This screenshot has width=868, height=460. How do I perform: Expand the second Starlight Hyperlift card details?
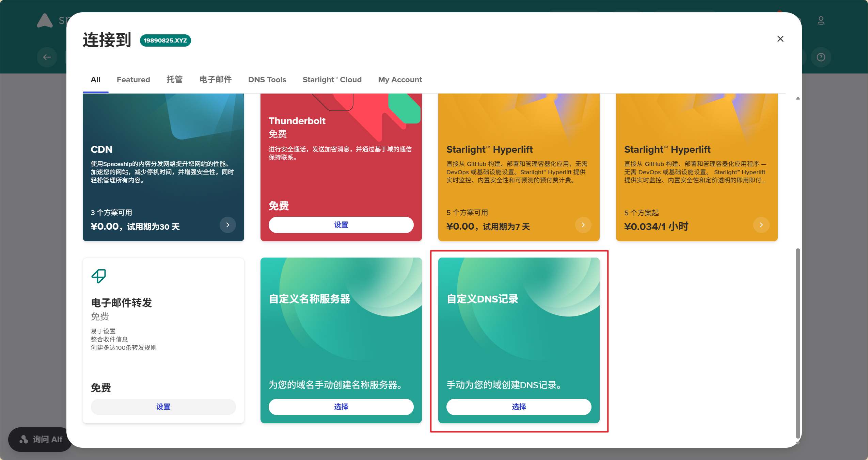(761, 225)
